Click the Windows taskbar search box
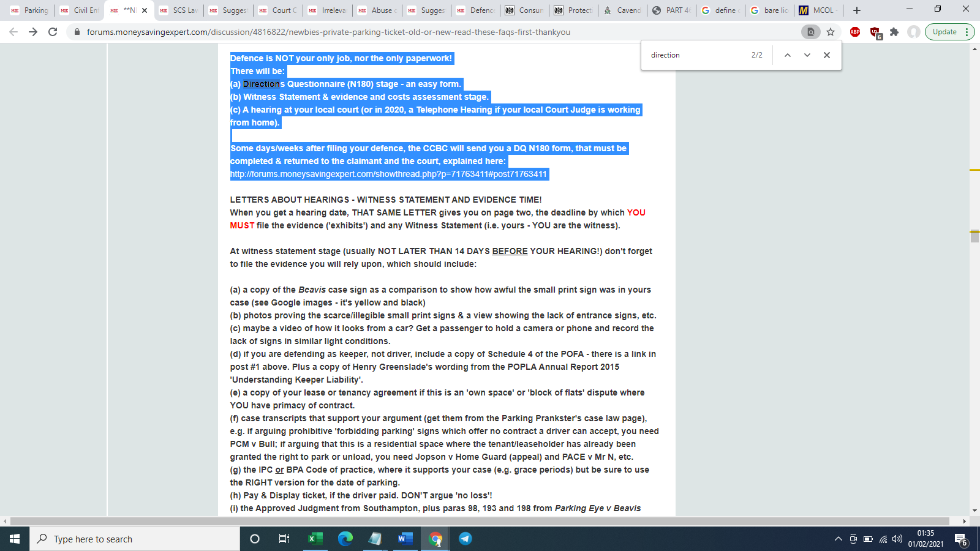This screenshot has width=980, height=551. click(135, 539)
